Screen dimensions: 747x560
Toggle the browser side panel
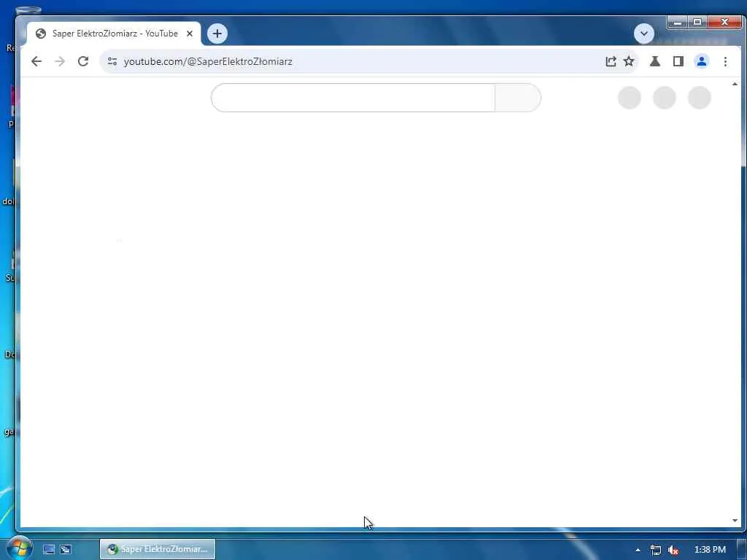tap(678, 61)
